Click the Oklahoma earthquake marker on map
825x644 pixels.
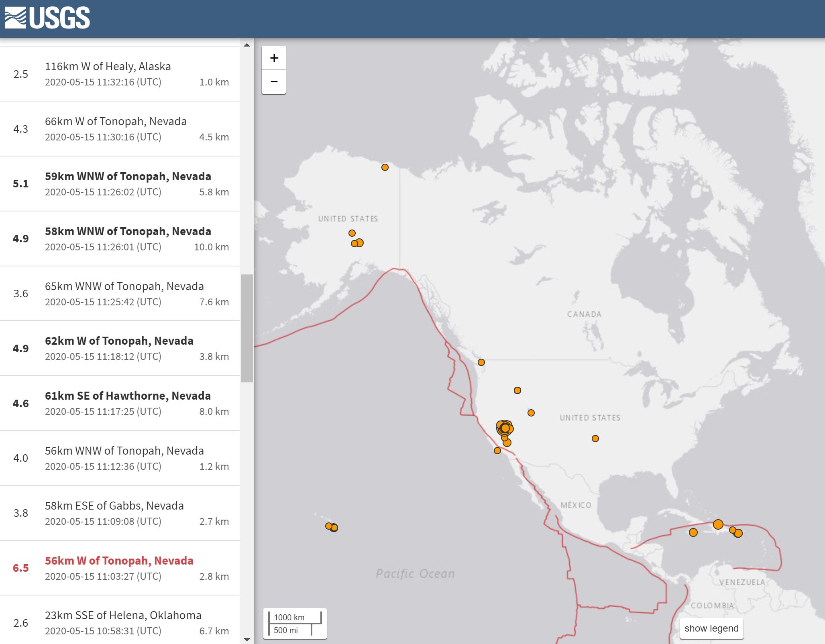pos(595,439)
